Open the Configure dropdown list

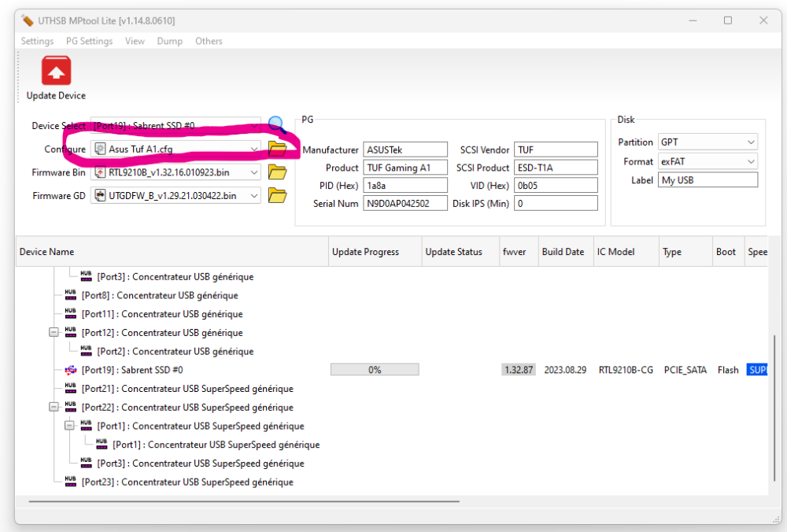pyautogui.click(x=253, y=149)
